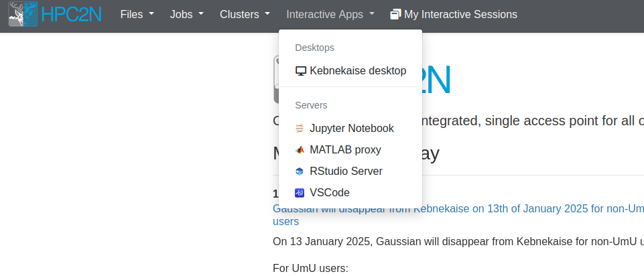Select RStudio Server menu entry

tap(350, 171)
